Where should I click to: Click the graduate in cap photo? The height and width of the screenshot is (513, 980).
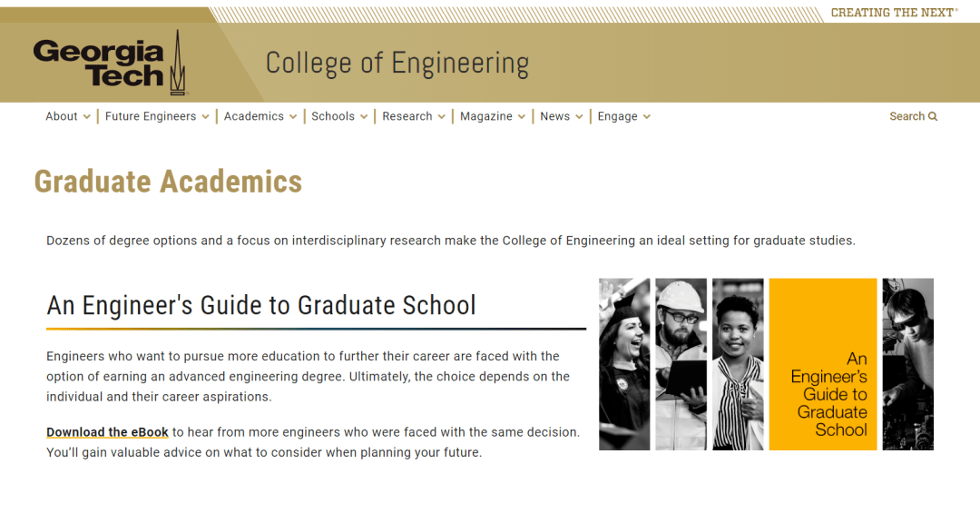(x=623, y=364)
